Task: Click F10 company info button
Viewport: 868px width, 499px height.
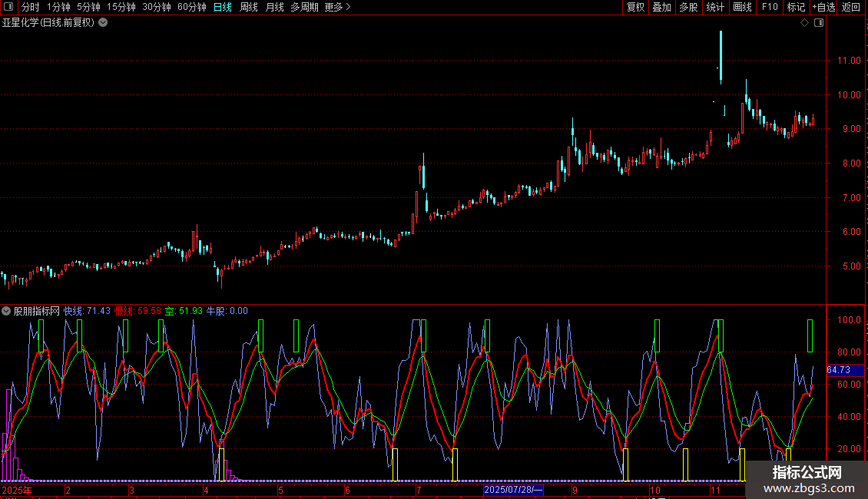Action: (770, 7)
